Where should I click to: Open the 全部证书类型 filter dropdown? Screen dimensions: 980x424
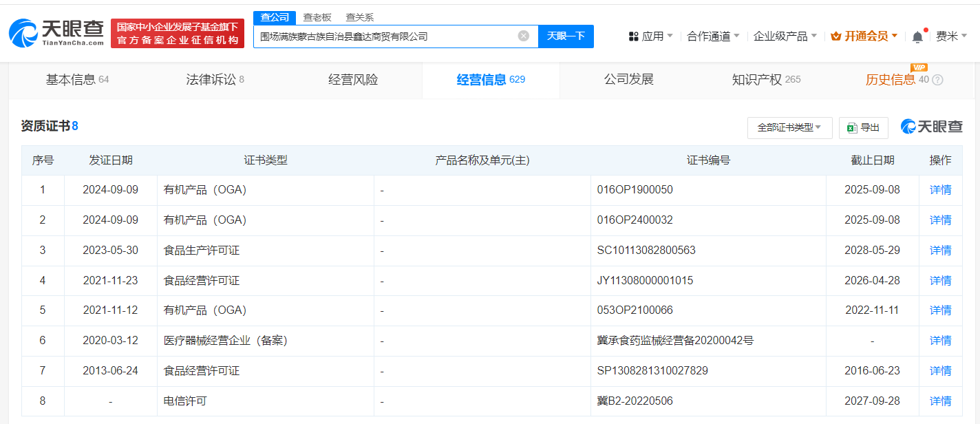[x=789, y=128]
